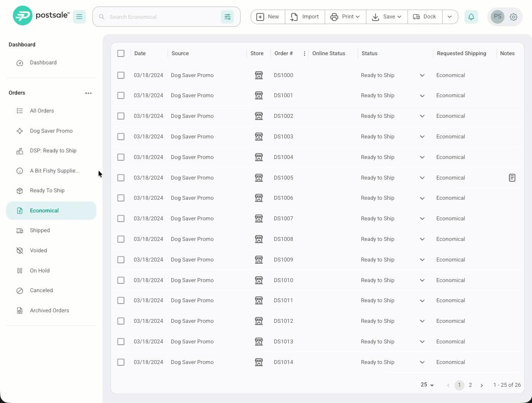The image size is (532, 403).
Task: Check the box for order DS1000
Action: click(x=121, y=75)
